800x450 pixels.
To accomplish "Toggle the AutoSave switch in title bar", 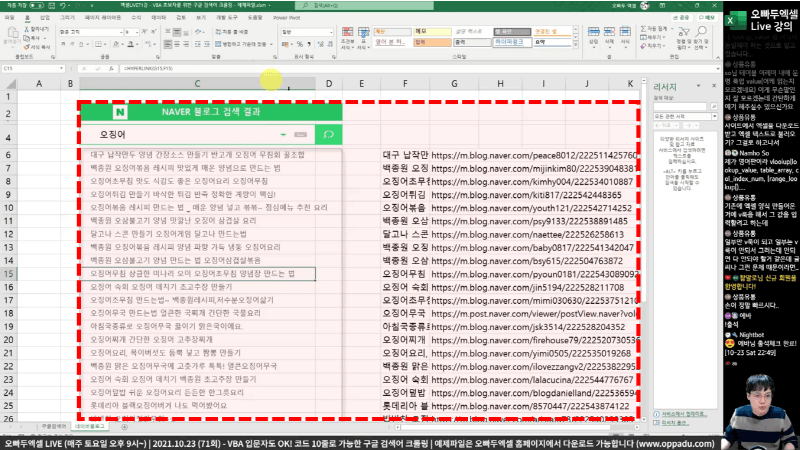I will click(x=37, y=5).
